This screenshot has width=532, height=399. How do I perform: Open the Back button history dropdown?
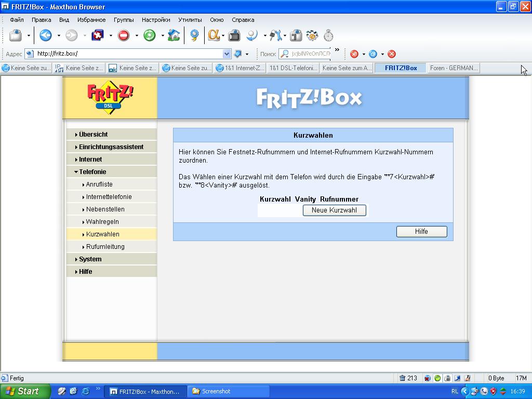pos(59,35)
